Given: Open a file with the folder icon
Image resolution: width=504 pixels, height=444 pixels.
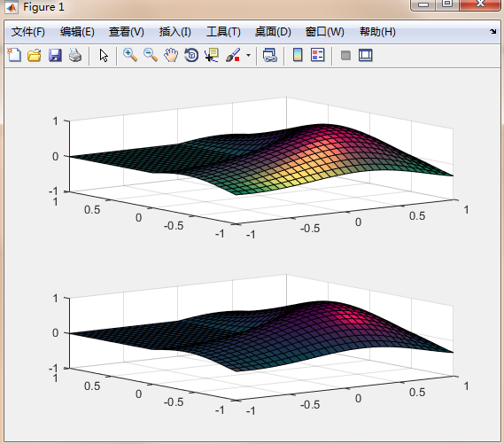Looking at the screenshot, I should tap(34, 55).
